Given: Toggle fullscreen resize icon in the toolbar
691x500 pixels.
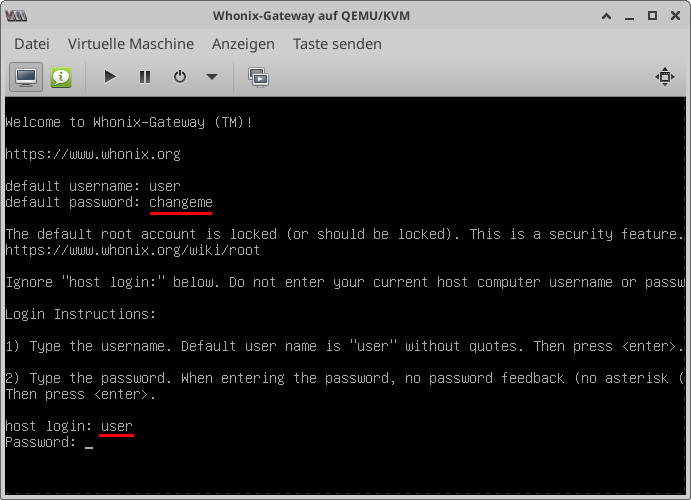Looking at the screenshot, I should (665, 77).
